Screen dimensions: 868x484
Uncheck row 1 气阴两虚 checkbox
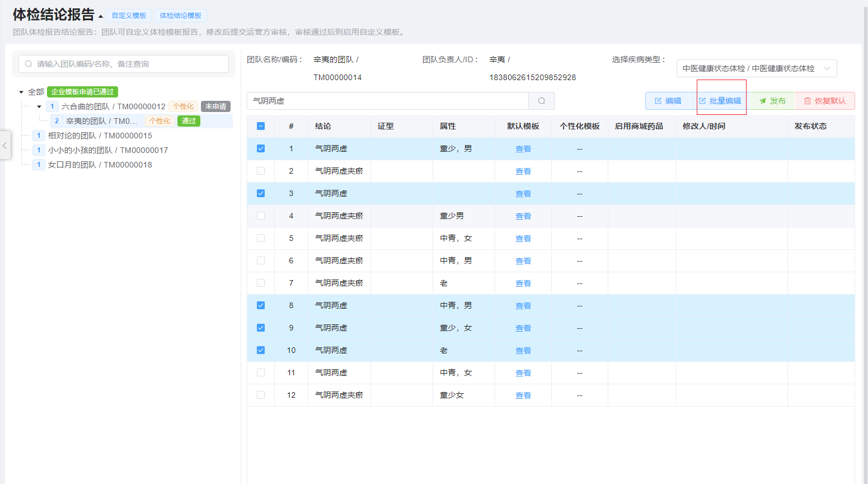(x=261, y=148)
